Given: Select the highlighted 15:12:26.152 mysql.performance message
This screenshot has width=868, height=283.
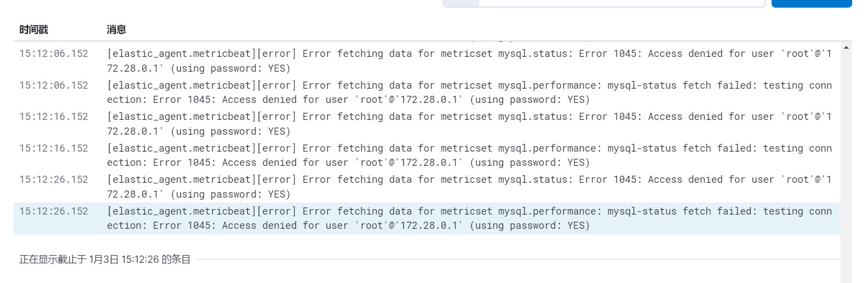Looking at the screenshot, I should pos(469,218).
